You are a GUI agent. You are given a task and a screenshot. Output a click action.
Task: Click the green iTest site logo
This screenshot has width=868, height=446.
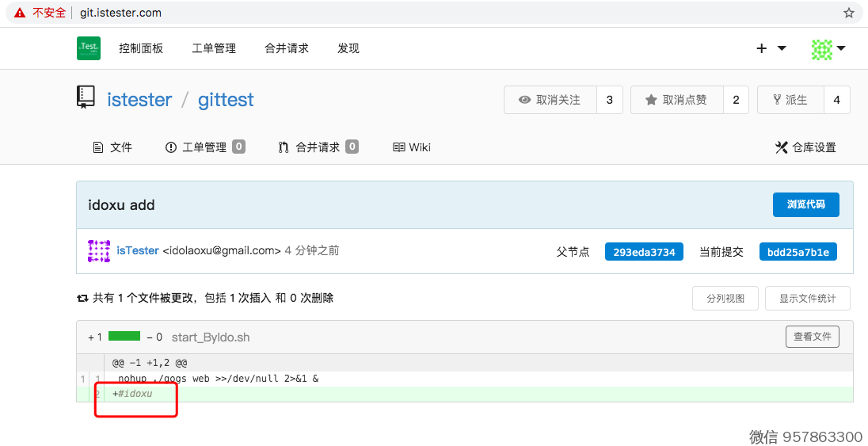89,48
